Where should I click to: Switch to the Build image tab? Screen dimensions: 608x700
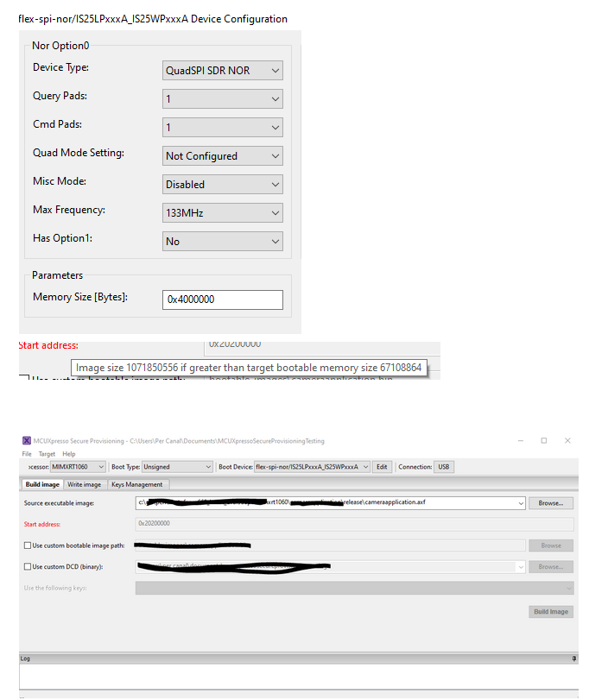click(42, 484)
